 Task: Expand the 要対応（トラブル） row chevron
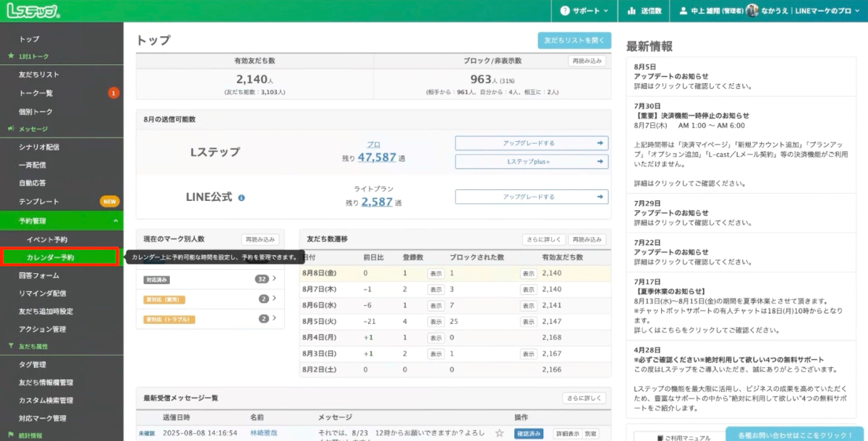click(274, 318)
